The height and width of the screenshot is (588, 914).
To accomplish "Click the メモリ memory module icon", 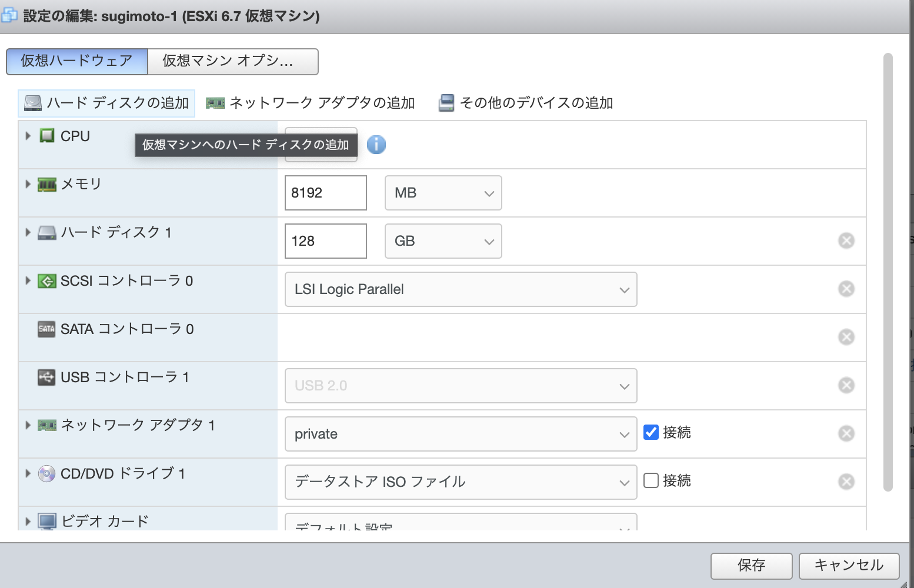I will pos(46,184).
